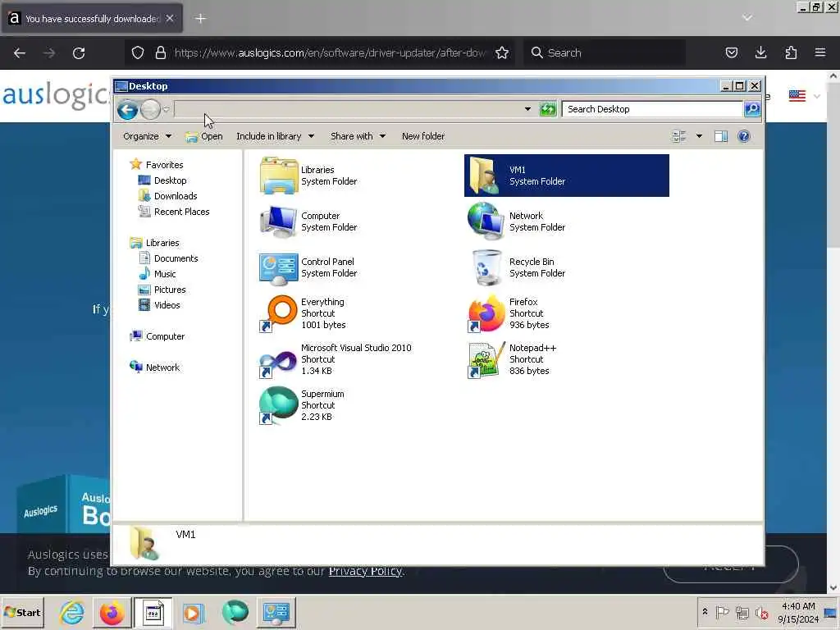Click the Explorer forward arrow button
This screenshot has width=840, height=630.
pyautogui.click(x=151, y=110)
